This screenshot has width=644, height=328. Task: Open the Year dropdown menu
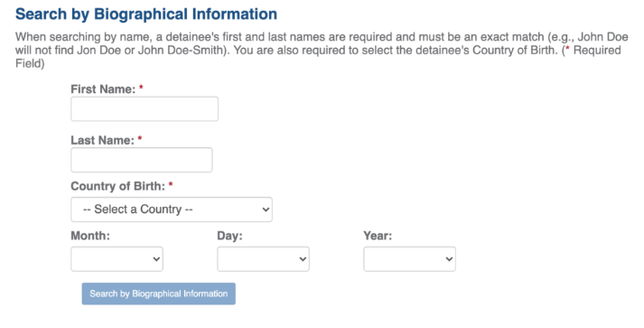[x=409, y=259]
